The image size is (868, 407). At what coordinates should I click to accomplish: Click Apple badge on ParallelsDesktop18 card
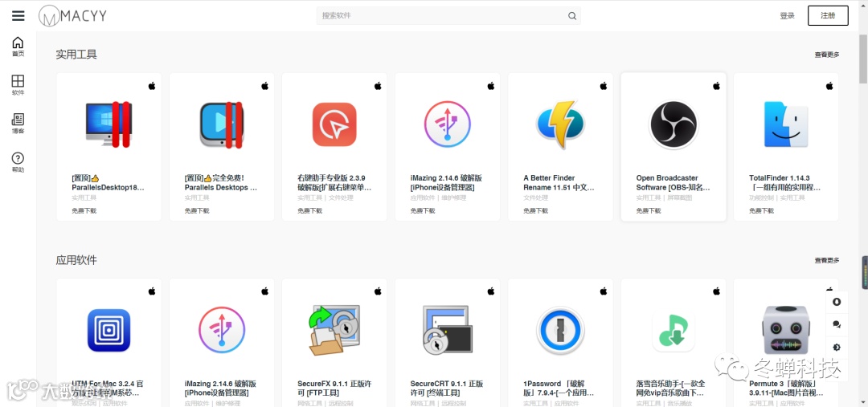pyautogui.click(x=152, y=86)
